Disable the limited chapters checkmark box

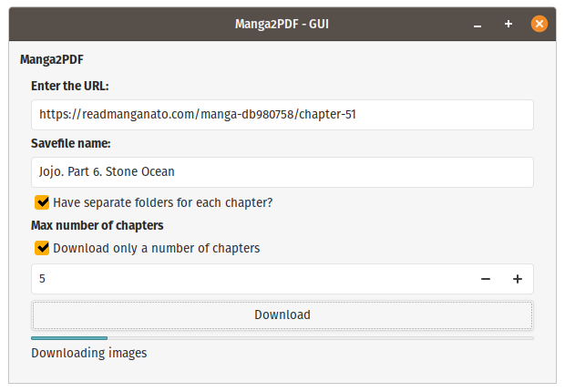(x=42, y=248)
